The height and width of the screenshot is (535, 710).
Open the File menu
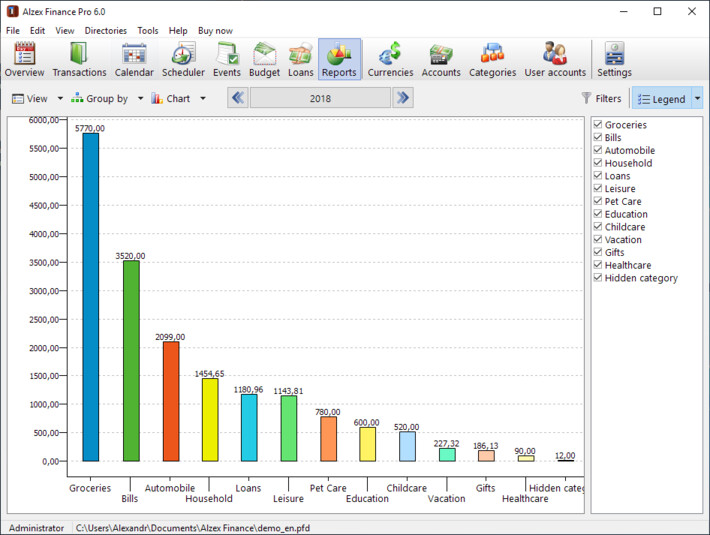13,30
